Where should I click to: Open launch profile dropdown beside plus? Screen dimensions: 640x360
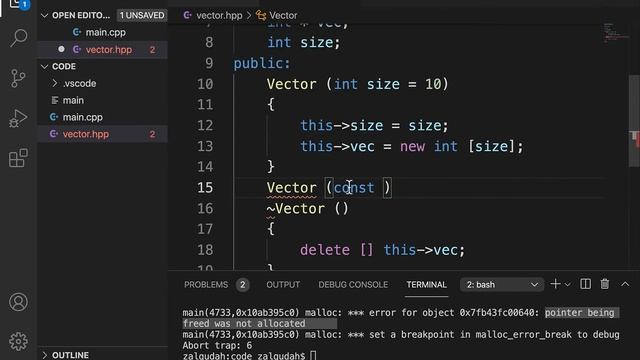567,284
